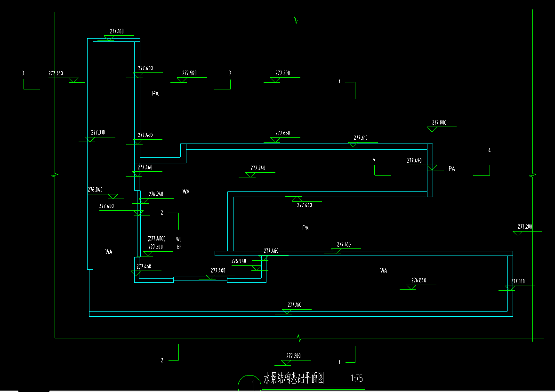Select 276.840 label above the left 277.400
This screenshot has height=392, width=555.
(x=95, y=189)
